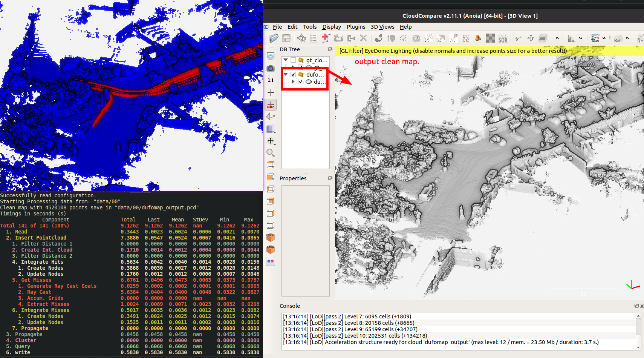644x358 pixels.
Task: Open the Help menu
Action: (x=405, y=27)
